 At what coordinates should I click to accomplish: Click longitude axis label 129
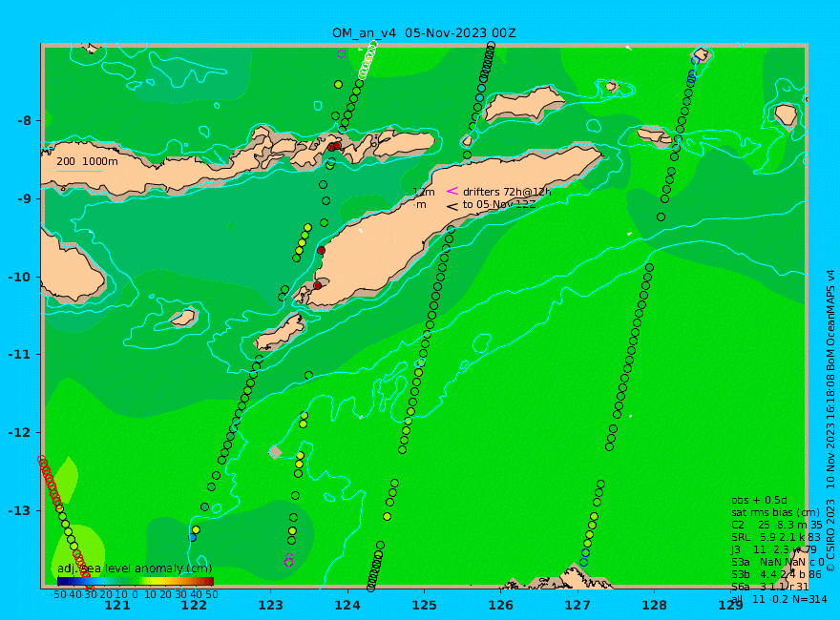coord(731,606)
